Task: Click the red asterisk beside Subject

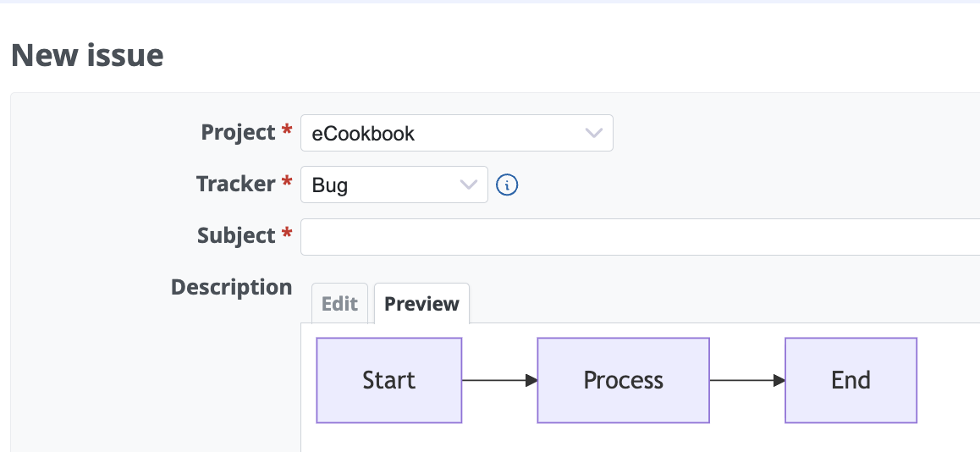Action: 287,233
